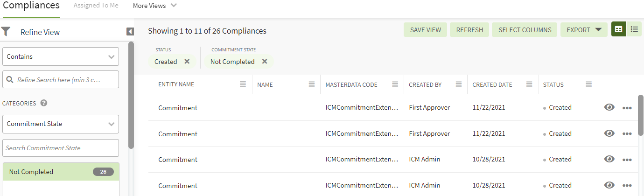Click the Refine View filter funnel icon
Screen dimensions: 644x196
point(6,32)
